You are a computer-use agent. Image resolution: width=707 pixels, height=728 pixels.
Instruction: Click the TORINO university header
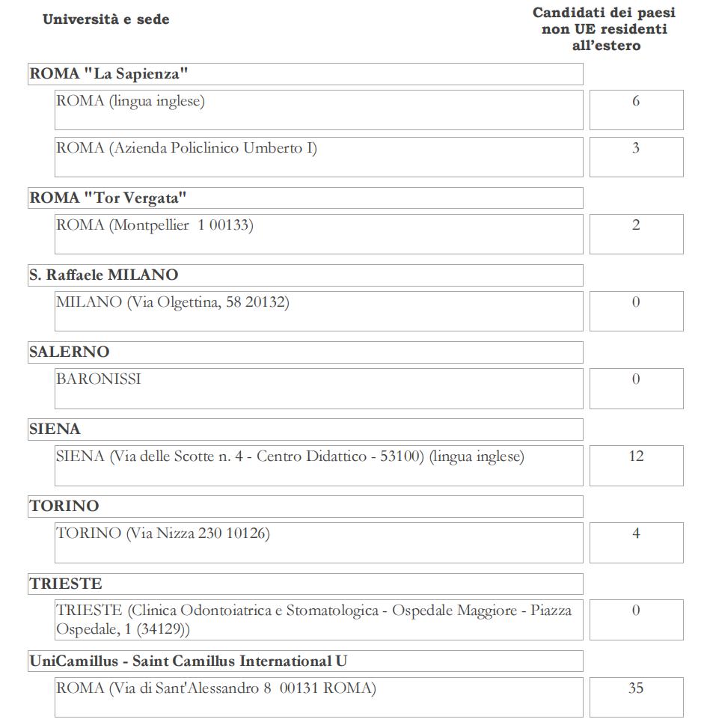tap(305, 507)
